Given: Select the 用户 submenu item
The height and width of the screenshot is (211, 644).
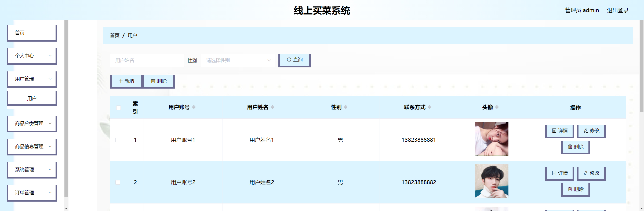Looking at the screenshot, I should pos(32,98).
